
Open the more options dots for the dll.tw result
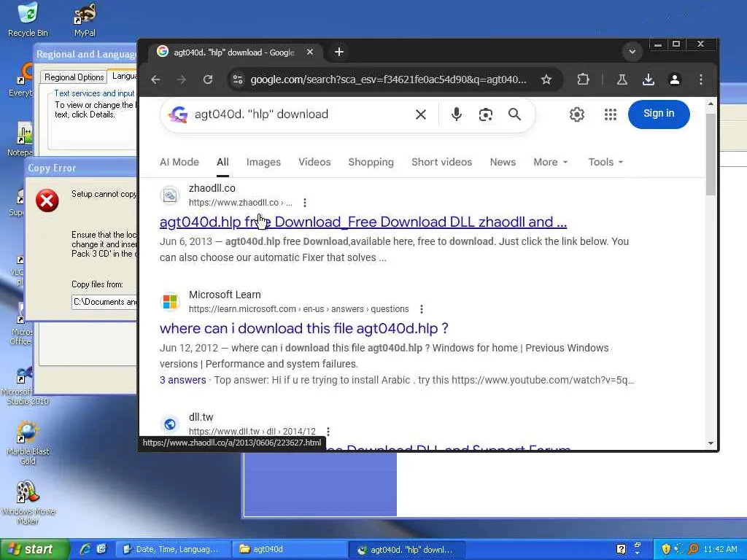(328, 432)
